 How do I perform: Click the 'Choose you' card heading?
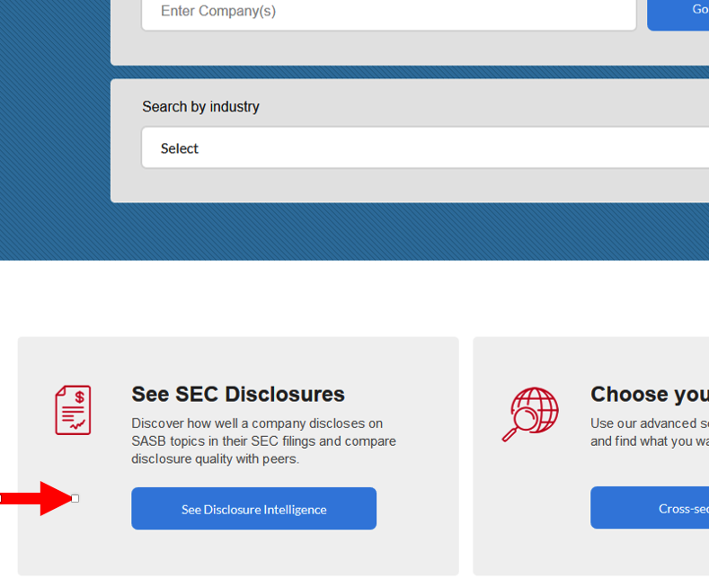(649, 394)
